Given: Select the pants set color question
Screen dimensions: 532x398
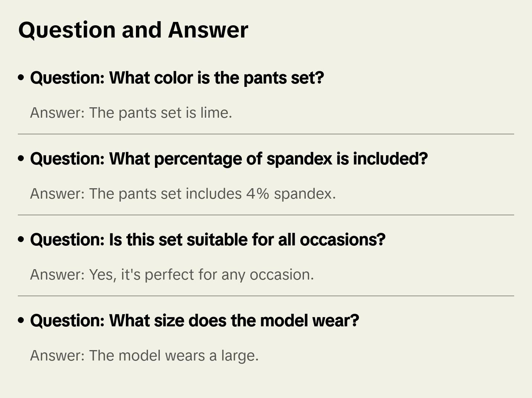Looking at the screenshot, I should click(177, 78).
